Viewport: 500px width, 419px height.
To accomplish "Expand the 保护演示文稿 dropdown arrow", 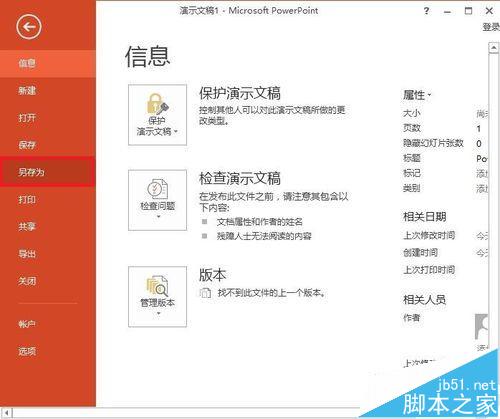I will pos(176,132).
